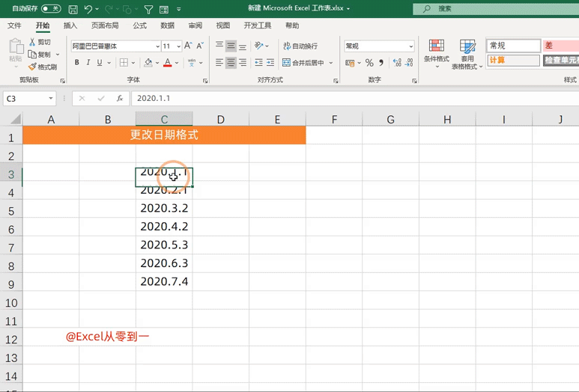579x392 pixels.
Task: Open the font name dropdown 阿里巴巴普惠体
Action: 158,46
